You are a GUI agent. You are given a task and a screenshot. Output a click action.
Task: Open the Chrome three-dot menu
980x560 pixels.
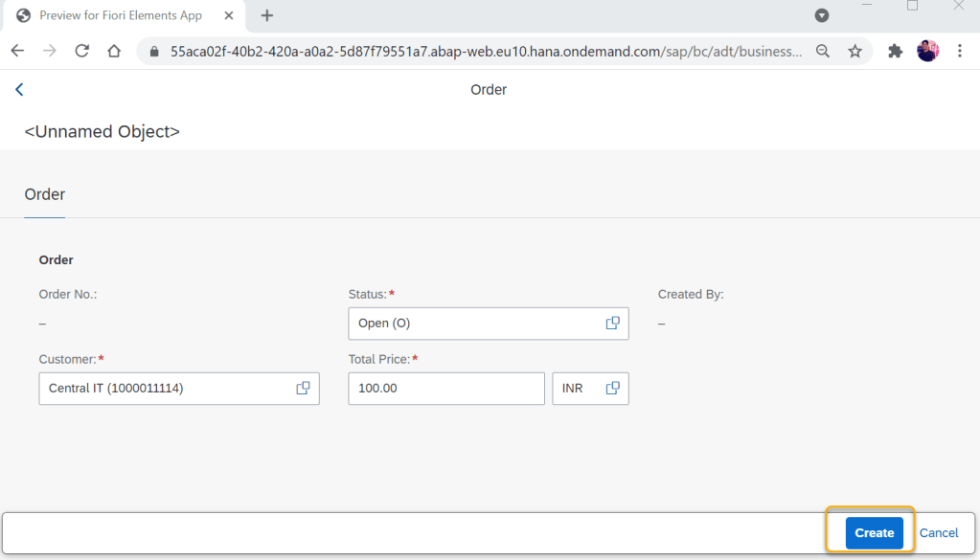coord(960,51)
